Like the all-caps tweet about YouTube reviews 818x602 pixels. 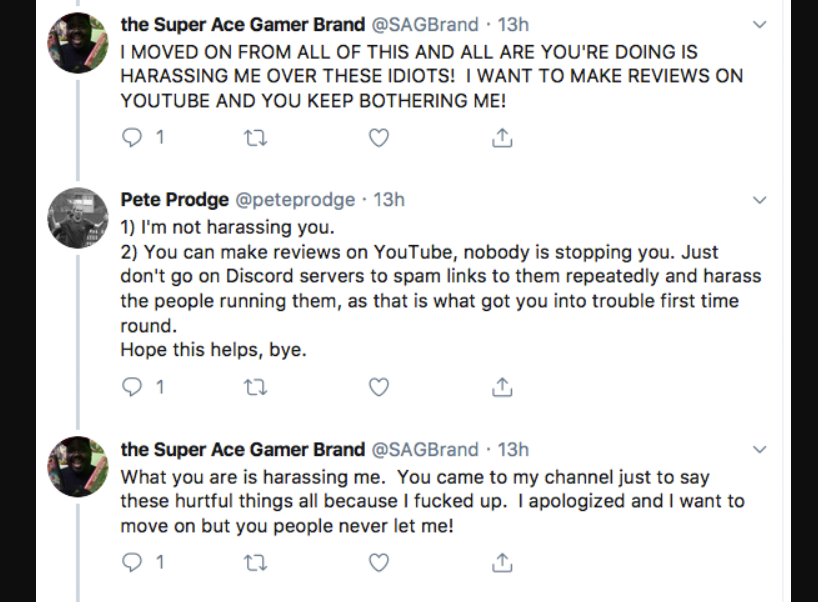point(379,138)
